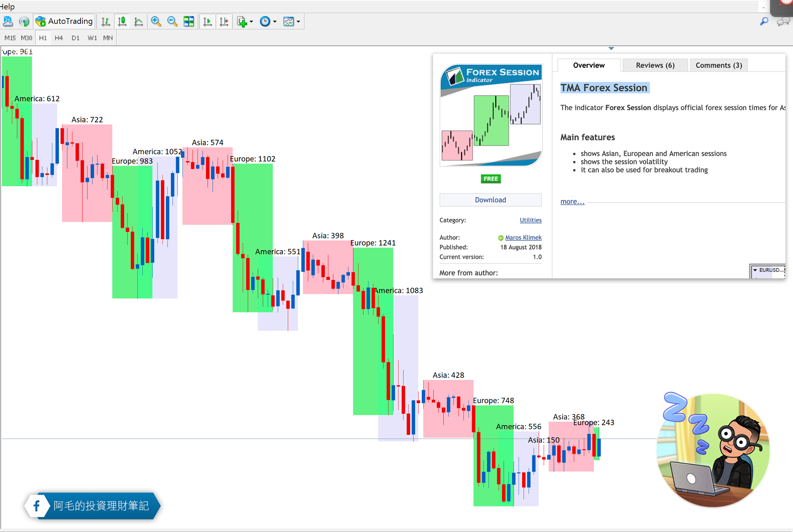Open the periods dropdown arrow
The image size is (793, 532).
[275, 22]
